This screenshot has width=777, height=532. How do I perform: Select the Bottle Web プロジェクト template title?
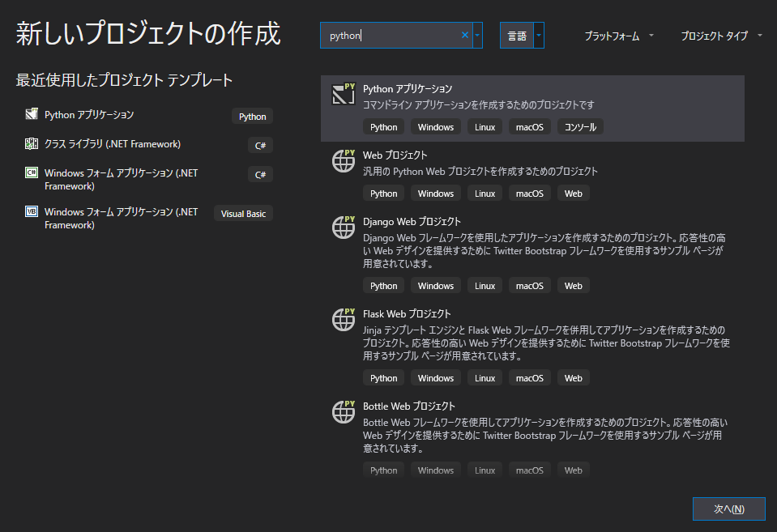pos(409,406)
